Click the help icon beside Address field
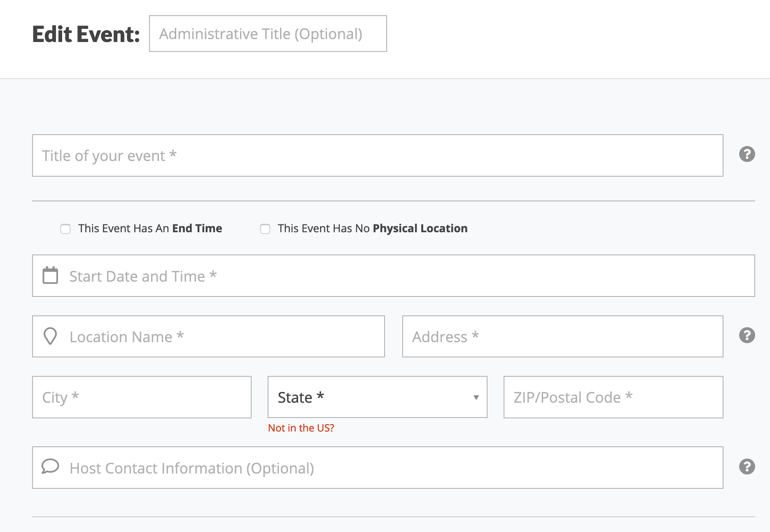This screenshot has width=770, height=532. point(747,336)
